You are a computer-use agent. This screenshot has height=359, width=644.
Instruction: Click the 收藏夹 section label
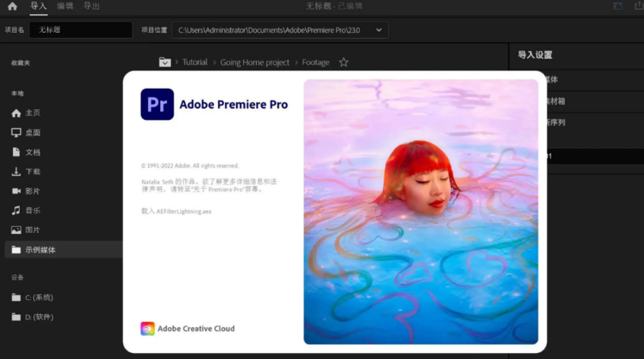tap(21, 63)
